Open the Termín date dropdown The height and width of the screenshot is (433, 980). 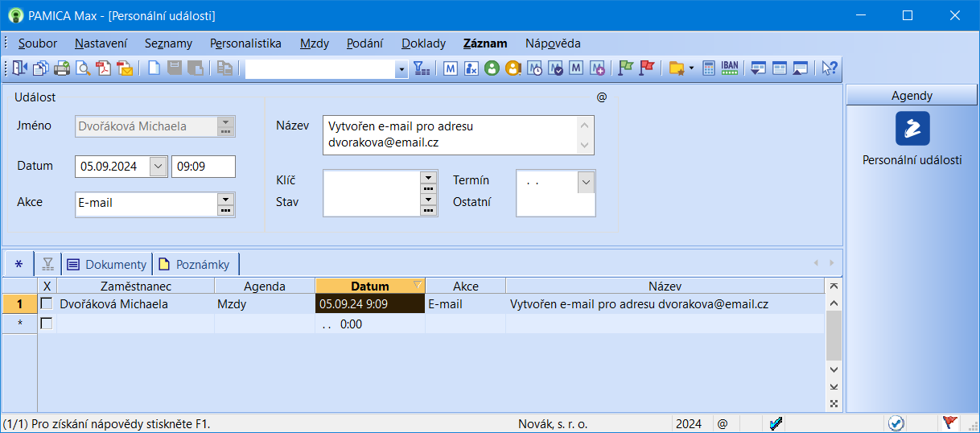(586, 182)
